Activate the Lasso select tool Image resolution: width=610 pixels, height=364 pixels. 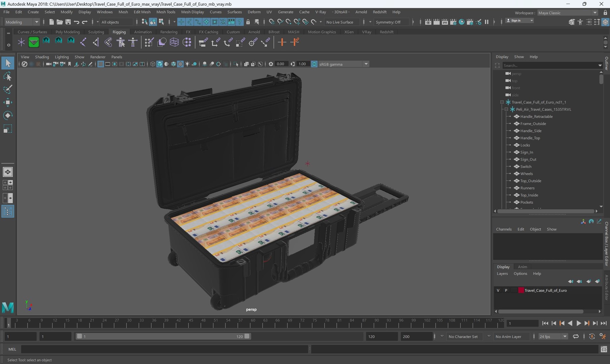7,77
